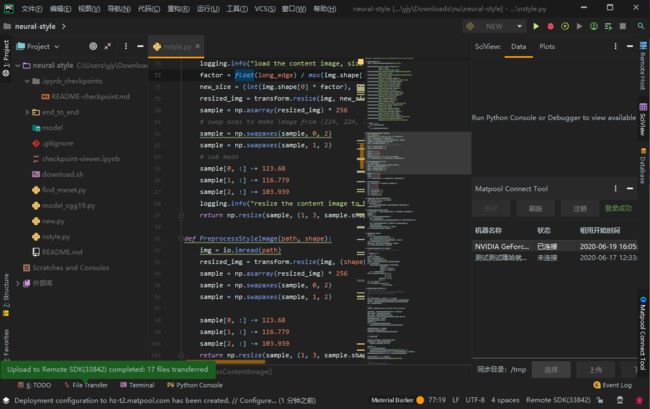Select the nstyle.py editor tab
This screenshot has width=650, height=409.
(x=177, y=46)
